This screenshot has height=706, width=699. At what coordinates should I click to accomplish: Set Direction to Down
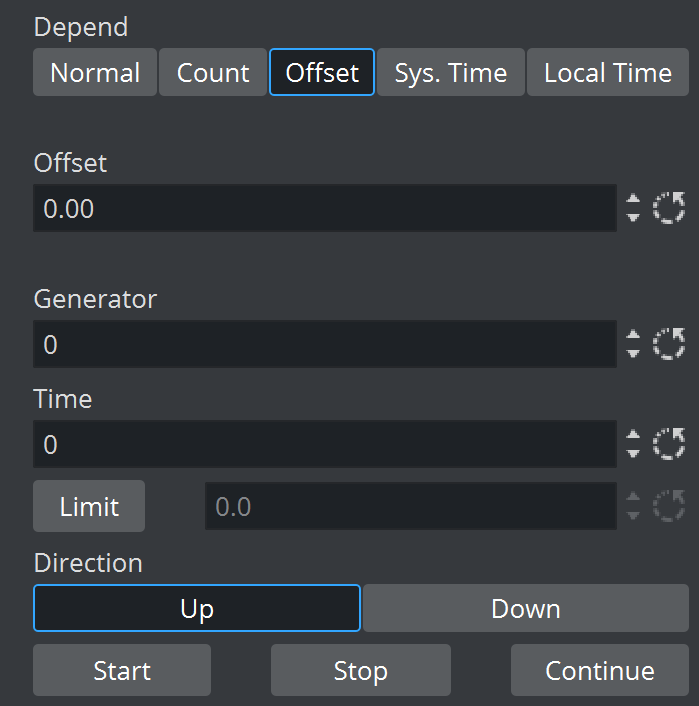[526, 608]
